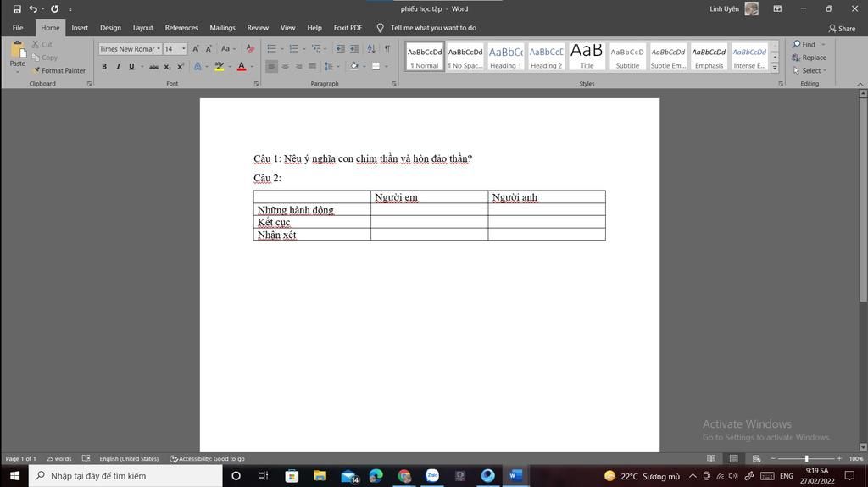Viewport: 868px width, 487px height.
Task: Toggle underline formatting
Action: (131, 66)
